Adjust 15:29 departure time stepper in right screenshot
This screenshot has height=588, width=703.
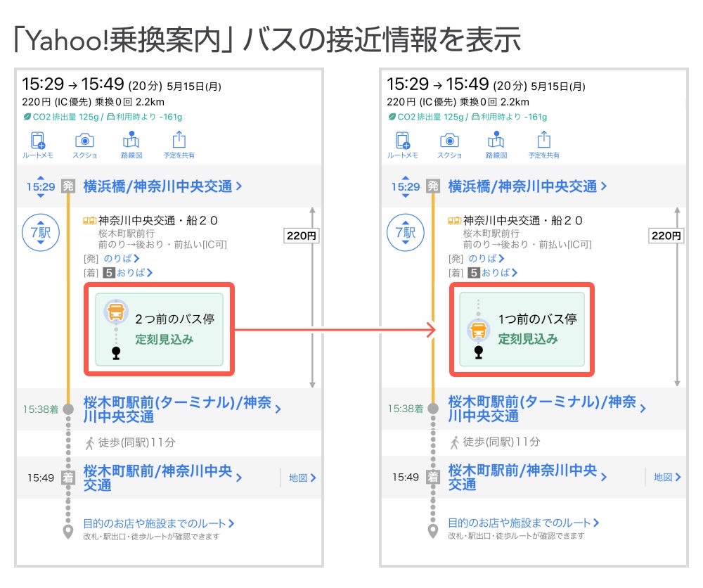pos(406,186)
